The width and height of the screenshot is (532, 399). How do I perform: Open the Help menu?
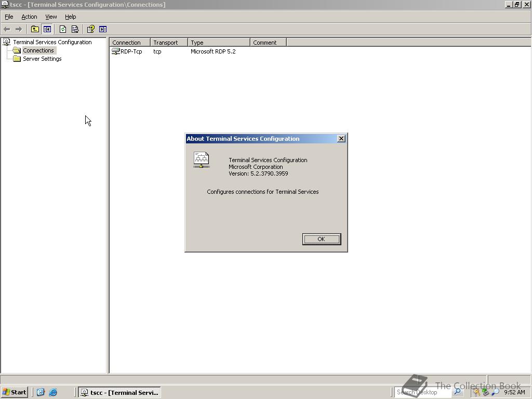[x=70, y=17]
